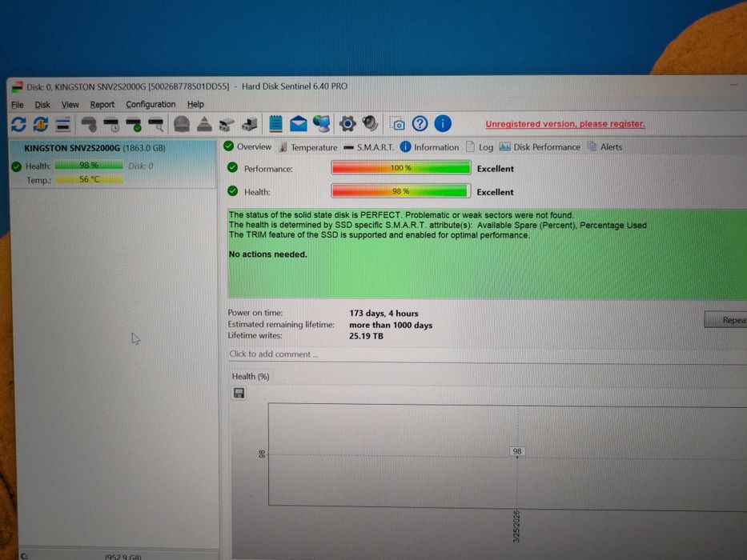This screenshot has width=747, height=560.
Task: Click the green check icon beside Performance
Action: [x=232, y=168]
